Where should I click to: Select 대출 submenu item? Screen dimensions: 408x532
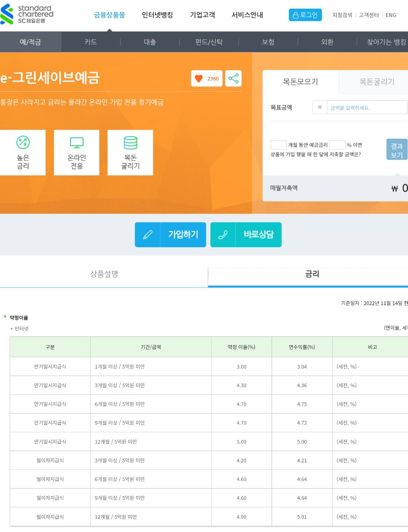tap(150, 42)
